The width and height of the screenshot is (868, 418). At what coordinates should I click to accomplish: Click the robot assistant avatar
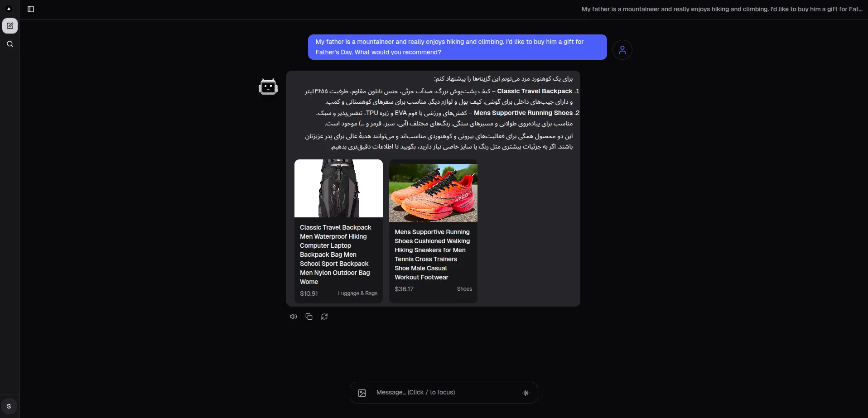tap(268, 87)
